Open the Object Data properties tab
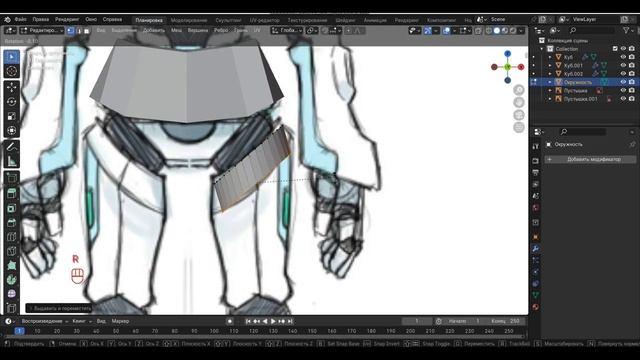Viewport: 640px width, 360px height. tap(536, 295)
